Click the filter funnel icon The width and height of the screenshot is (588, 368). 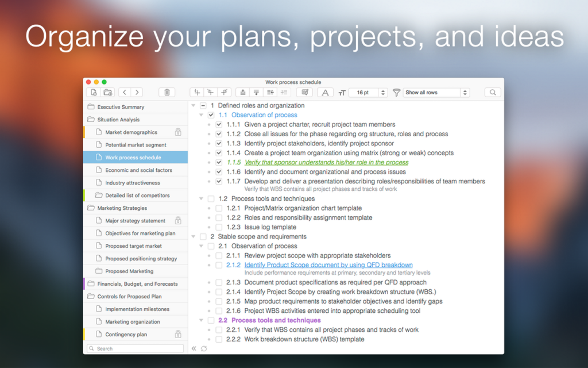click(396, 92)
